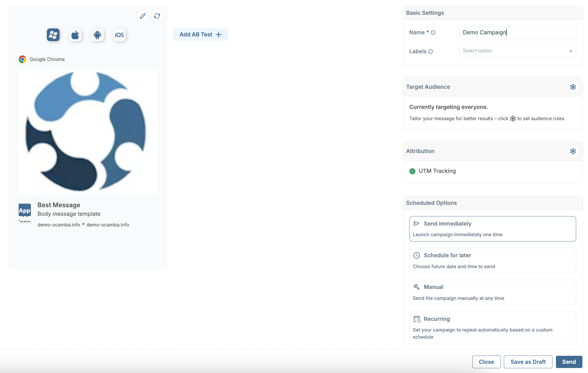
Task: Click Add AB Test button
Action: (x=201, y=35)
